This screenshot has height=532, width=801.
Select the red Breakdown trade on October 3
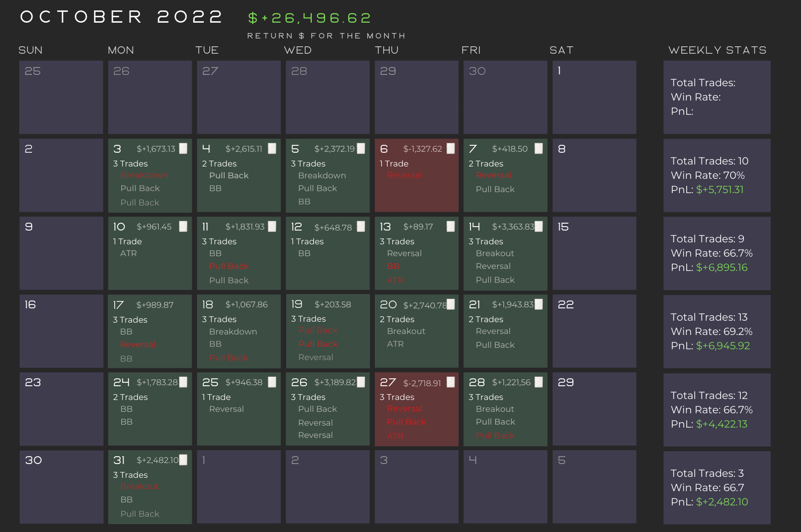(x=144, y=175)
